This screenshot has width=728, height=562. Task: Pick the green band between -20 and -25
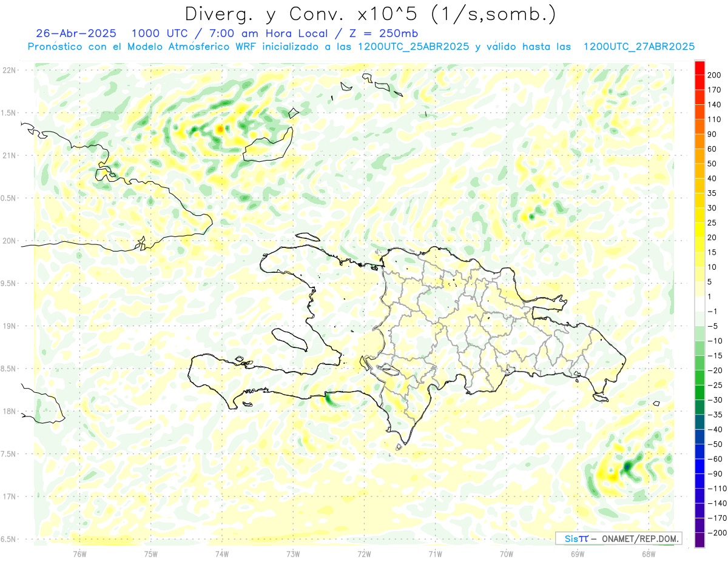coord(699,378)
